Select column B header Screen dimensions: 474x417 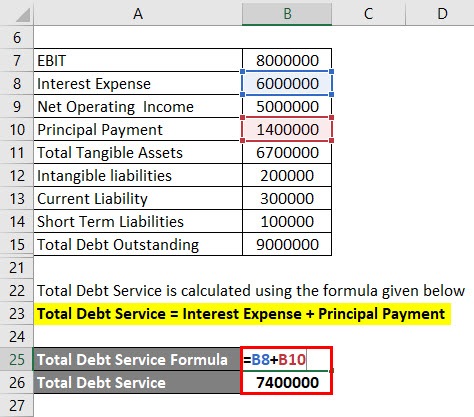coord(287,13)
